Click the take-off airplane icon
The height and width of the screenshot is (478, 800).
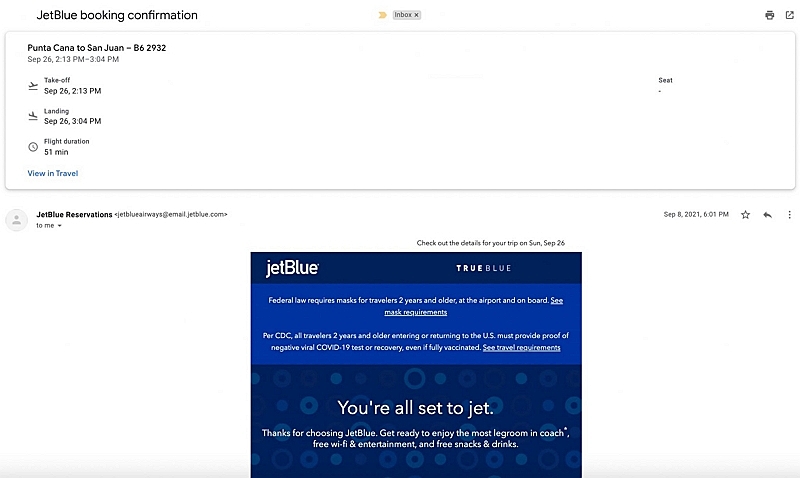[x=33, y=86]
